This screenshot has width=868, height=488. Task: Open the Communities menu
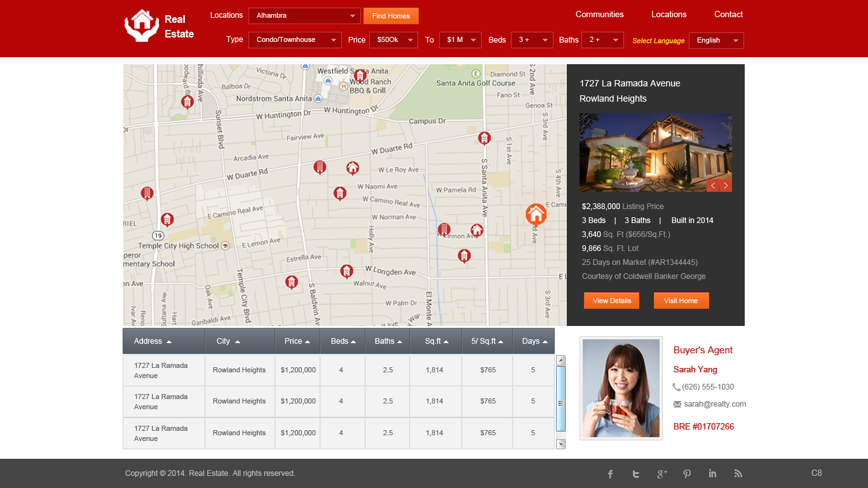599,14
